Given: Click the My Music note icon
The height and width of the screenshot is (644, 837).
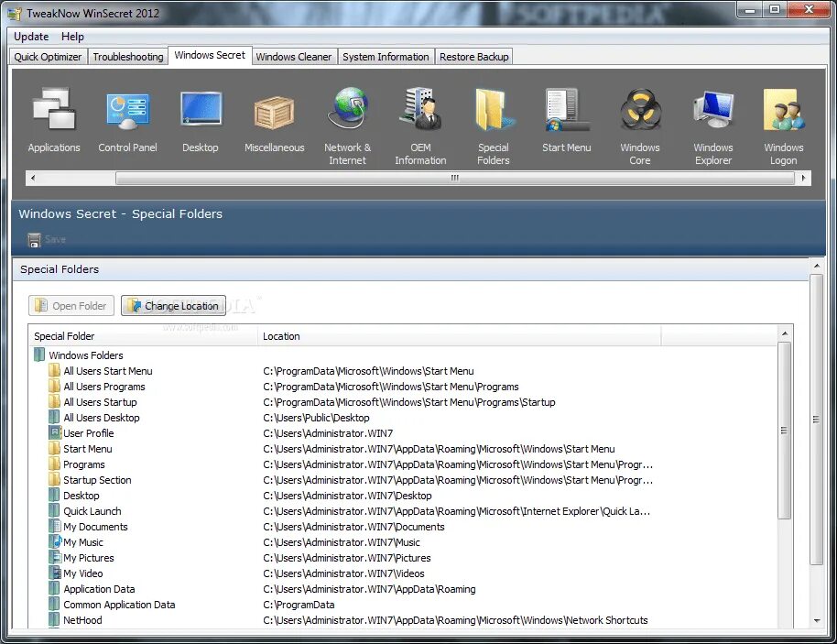Looking at the screenshot, I should tap(55, 540).
